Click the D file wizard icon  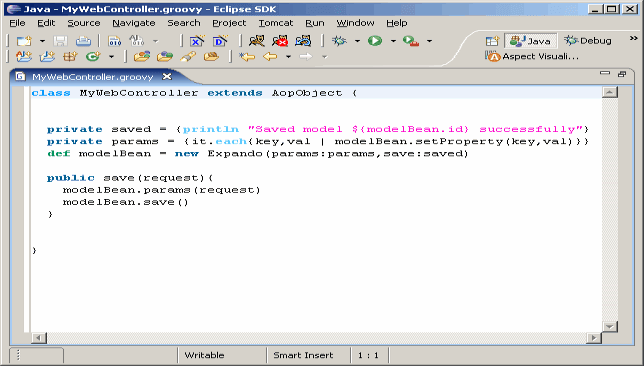[x=220, y=41]
